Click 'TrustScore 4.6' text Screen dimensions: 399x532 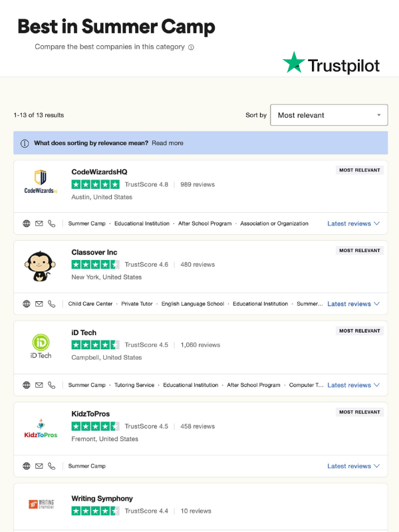(146, 265)
